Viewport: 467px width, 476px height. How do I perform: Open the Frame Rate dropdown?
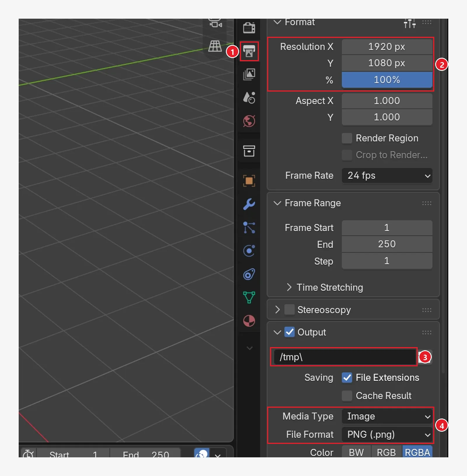(x=387, y=176)
